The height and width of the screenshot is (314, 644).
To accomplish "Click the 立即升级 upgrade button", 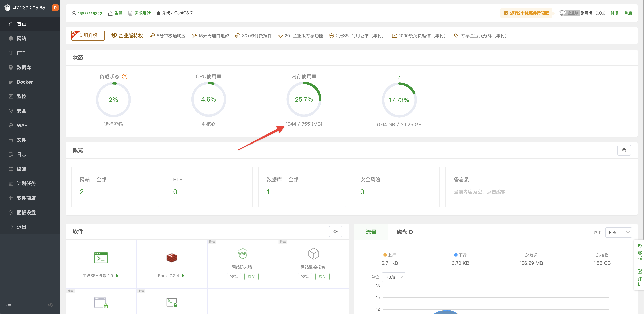I will coord(88,36).
